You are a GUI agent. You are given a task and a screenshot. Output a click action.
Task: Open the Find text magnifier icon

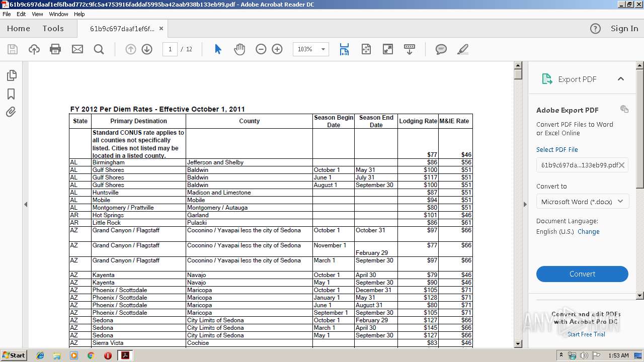[99, 49]
